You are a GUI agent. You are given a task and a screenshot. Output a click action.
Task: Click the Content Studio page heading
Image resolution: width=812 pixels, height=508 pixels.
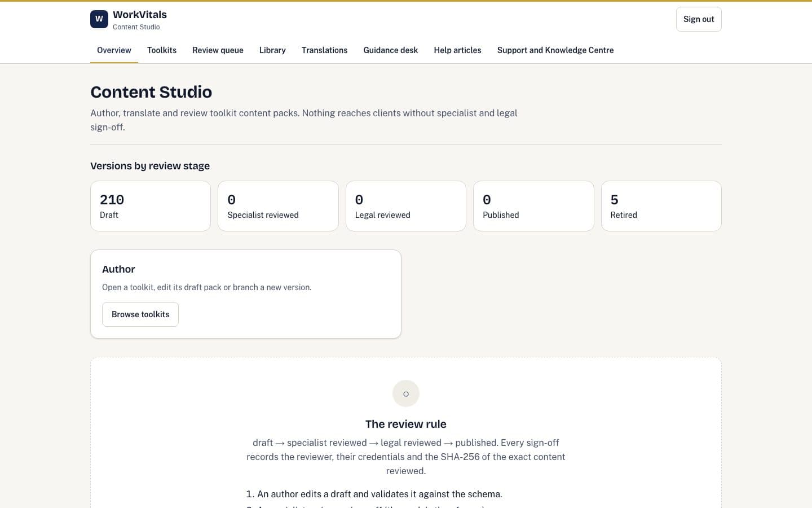(151, 92)
